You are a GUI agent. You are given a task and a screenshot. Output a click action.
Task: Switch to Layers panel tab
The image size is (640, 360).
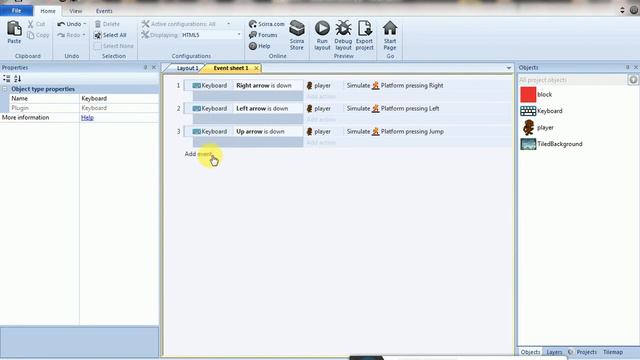click(x=553, y=352)
